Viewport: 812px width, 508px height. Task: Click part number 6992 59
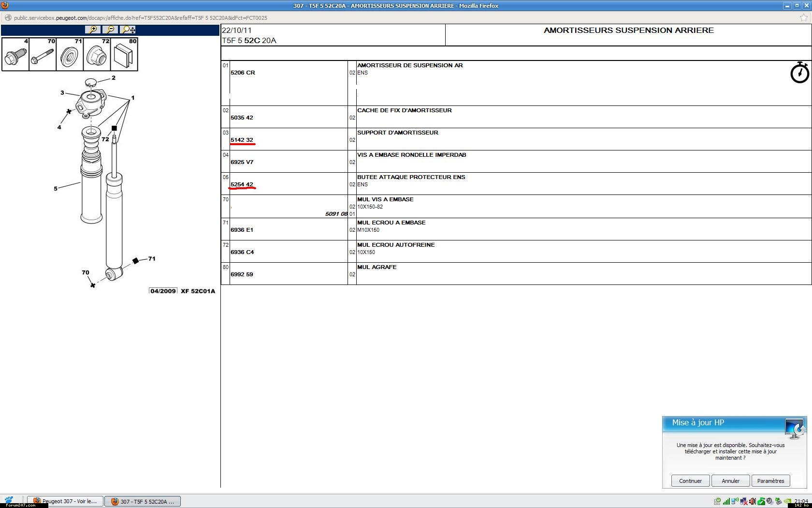pyautogui.click(x=242, y=274)
